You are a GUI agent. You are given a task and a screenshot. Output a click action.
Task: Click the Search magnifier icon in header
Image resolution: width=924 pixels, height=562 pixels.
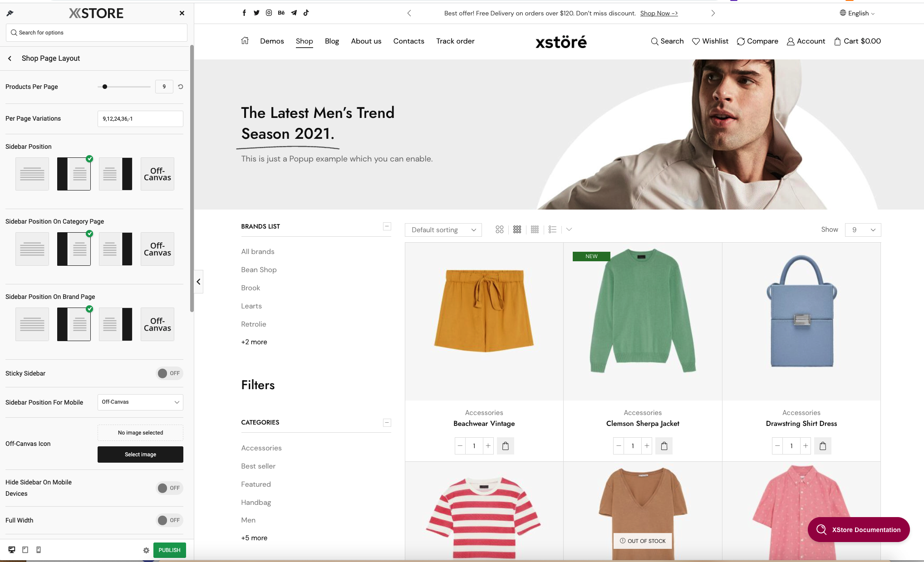click(654, 41)
